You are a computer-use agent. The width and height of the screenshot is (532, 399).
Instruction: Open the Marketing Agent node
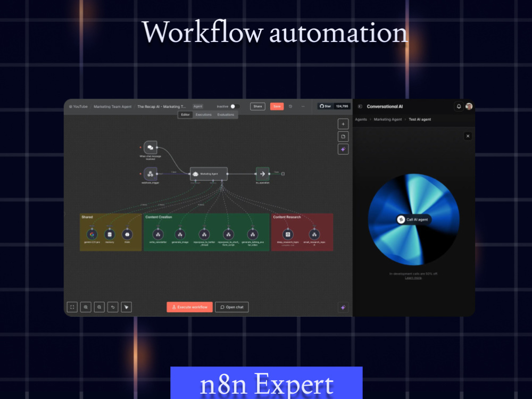[x=209, y=174]
